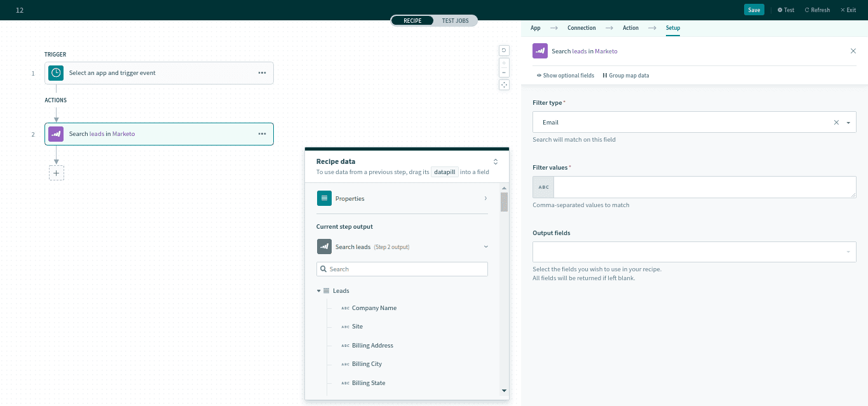
Task: Click the Search leads step output icon
Action: point(323,247)
